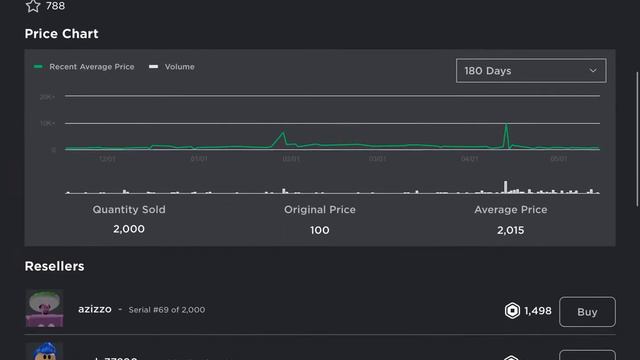This screenshot has width=640, height=360.
Task: Click azizzo's avatar thumbnail
Action: tap(44, 308)
